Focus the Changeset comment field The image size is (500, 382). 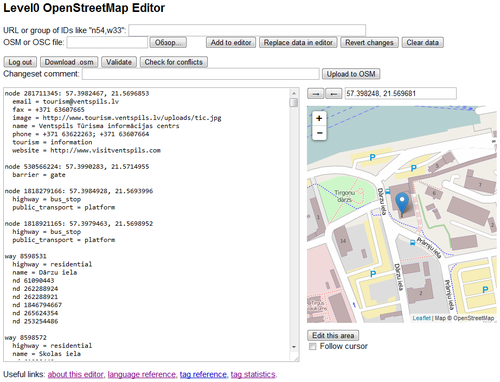point(201,74)
